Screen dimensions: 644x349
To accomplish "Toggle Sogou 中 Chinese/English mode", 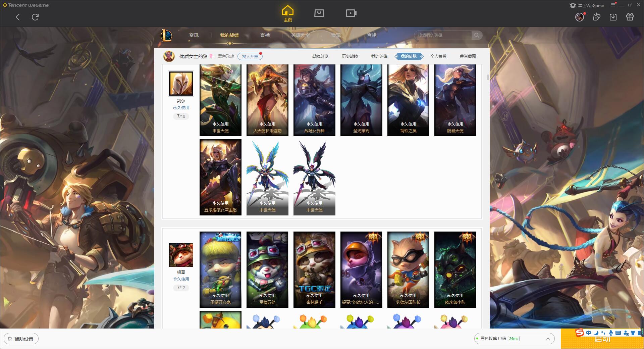I will [x=589, y=333].
